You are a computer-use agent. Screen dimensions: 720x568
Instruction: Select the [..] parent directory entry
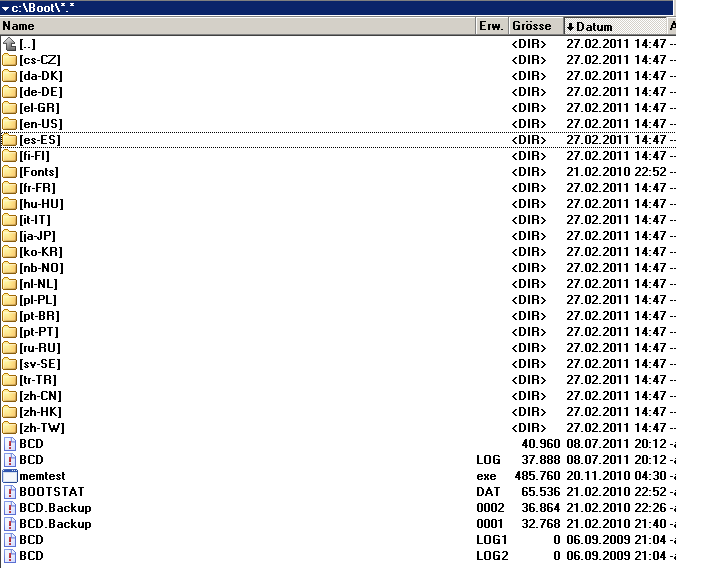28,45
